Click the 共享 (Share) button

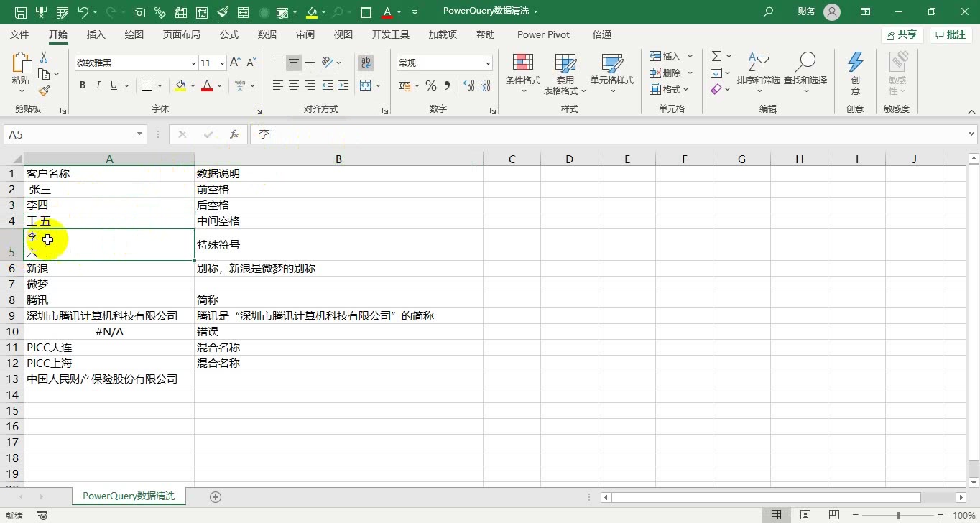click(902, 34)
